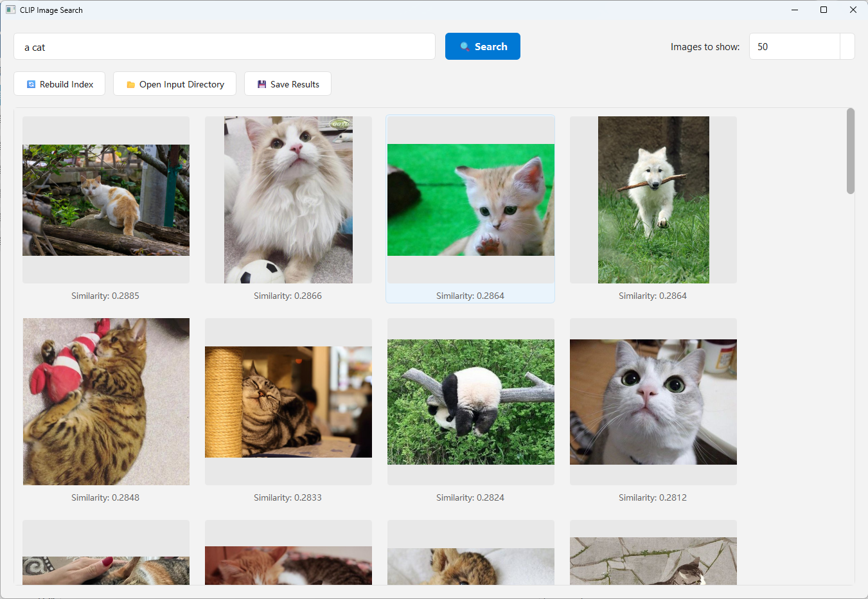Click the 'Similarity: 0.2848' label

tap(105, 497)
